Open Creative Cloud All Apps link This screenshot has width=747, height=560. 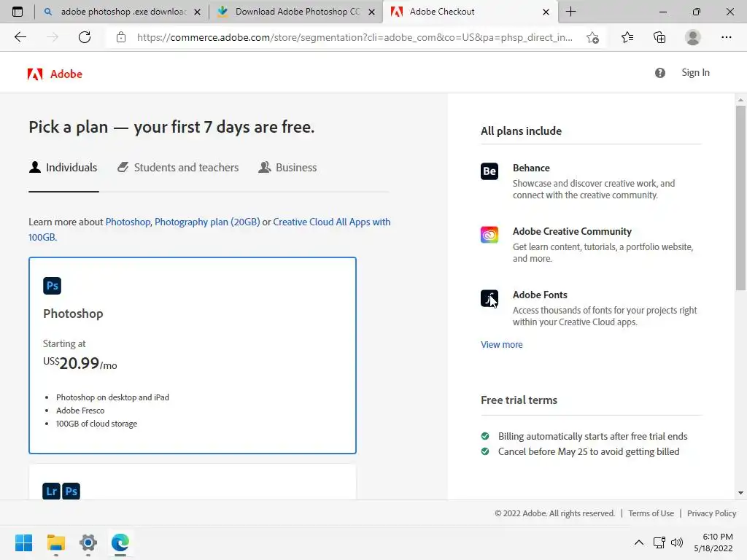332,222
